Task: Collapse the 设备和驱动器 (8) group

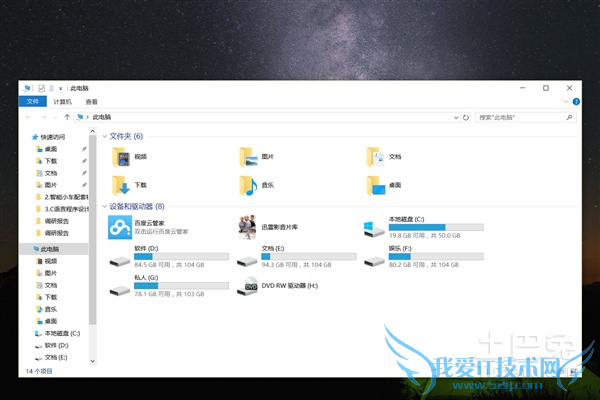Action: [104, 207]
